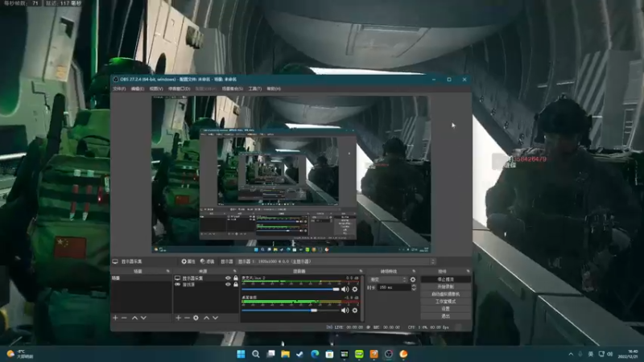Toggle 启动虚拟摄像机 virtual camera
Viewport: 644px width, 362px height.
[446, 294]
